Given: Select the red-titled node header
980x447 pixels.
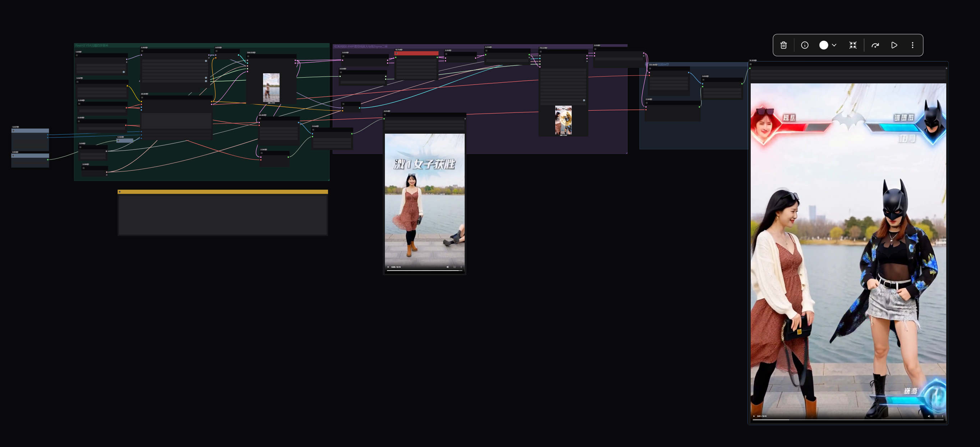Looking at the screenshot, I should pos(416,53).
